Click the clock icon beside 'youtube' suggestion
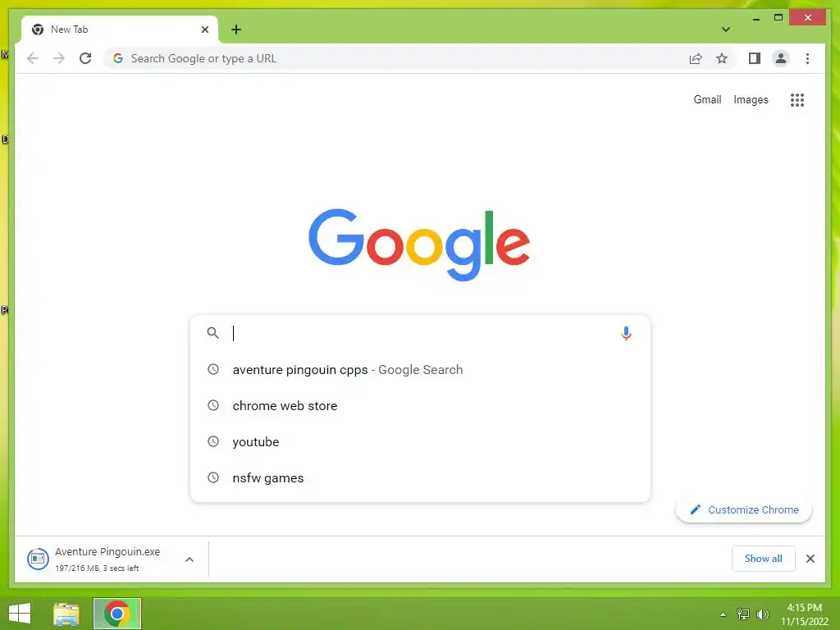The height and width of the screenshot is (630, 840). tap(212, 441)
